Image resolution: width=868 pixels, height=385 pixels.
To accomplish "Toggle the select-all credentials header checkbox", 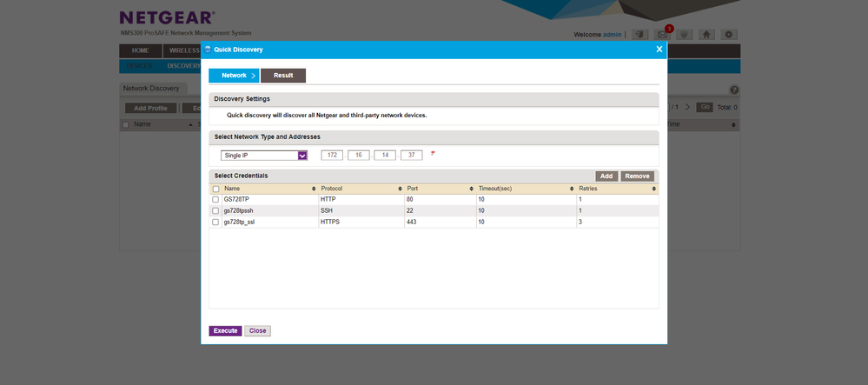I will pyautogui.click(x=216, y=189).
